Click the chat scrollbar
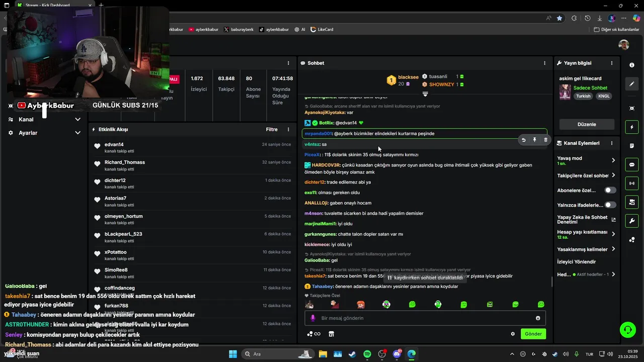The height and width of the screenshot is (362, 644). click(x=552, y=282)
